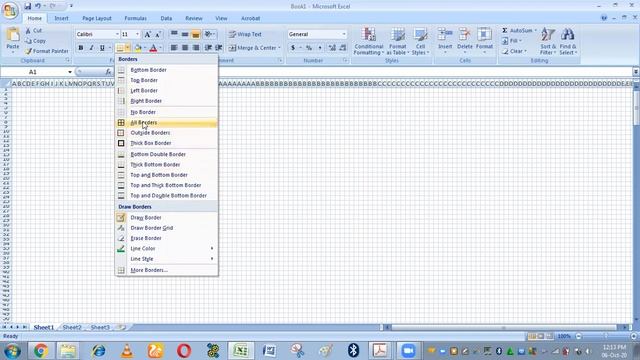Save workbook via quick access icon
Image resolution: width=640 pixels, height=360 pixels.
(27, 6)
